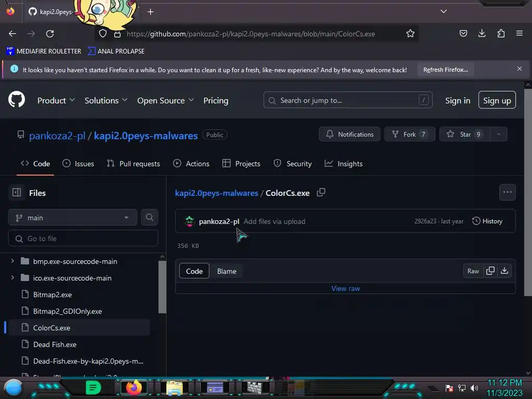Click the Refresh Firefox... button

[x=445, y=70]
